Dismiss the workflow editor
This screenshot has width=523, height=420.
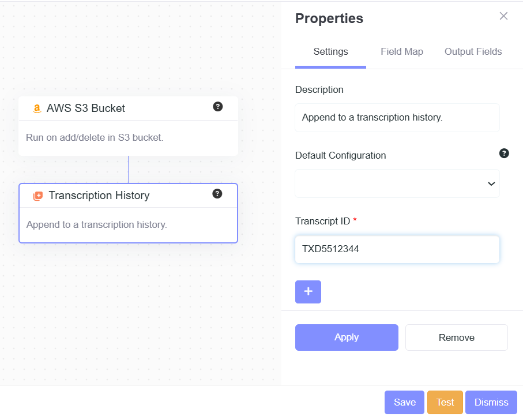click(491, 403)
